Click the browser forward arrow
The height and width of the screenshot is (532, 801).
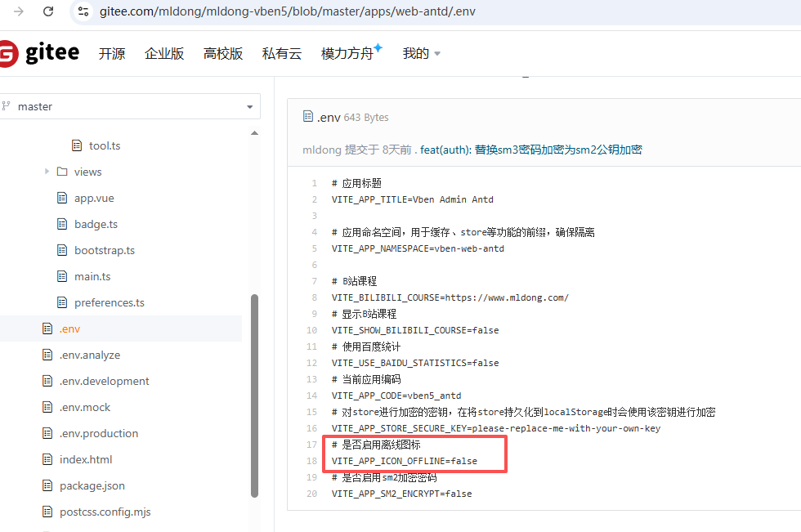pos(18,11)
